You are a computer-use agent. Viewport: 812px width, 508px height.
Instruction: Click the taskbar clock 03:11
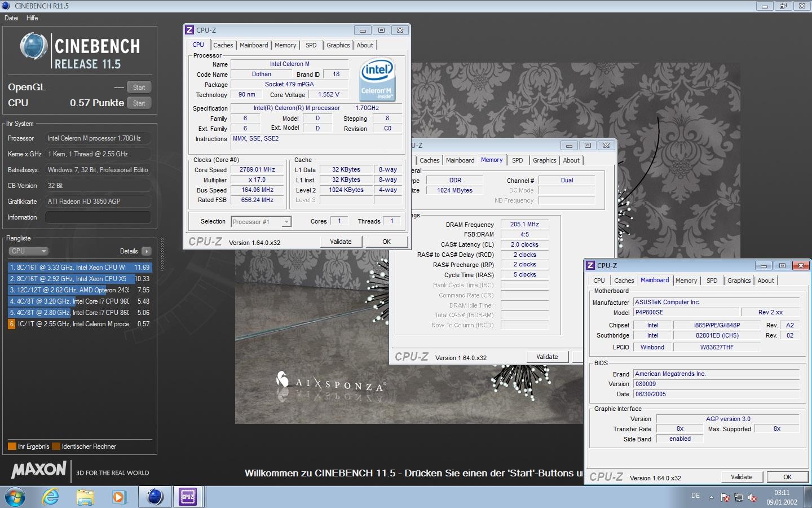point(782,493)
